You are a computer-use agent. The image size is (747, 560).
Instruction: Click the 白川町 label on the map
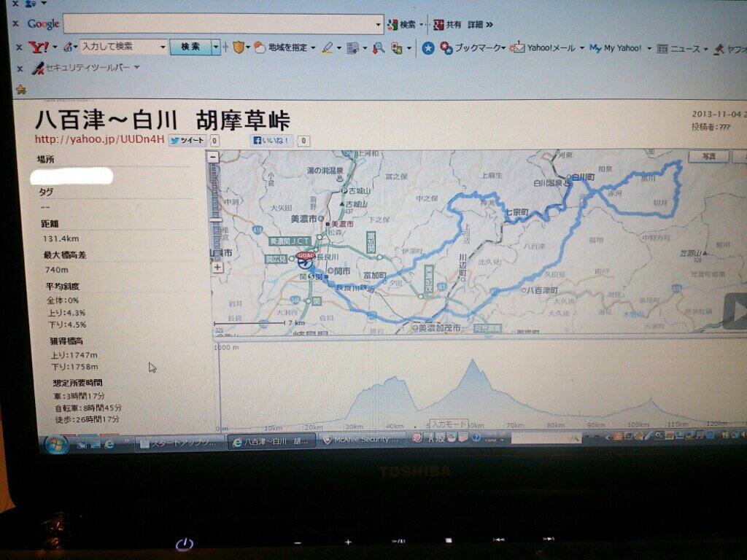tap(583, 176)
